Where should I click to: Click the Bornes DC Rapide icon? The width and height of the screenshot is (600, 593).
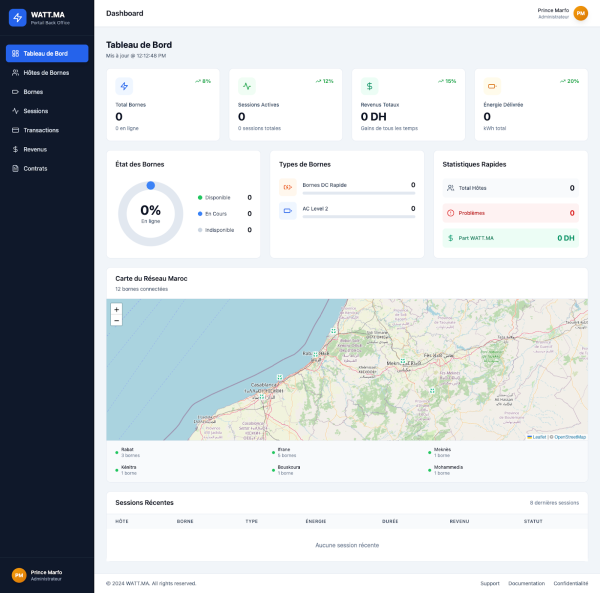pos(287,187)
